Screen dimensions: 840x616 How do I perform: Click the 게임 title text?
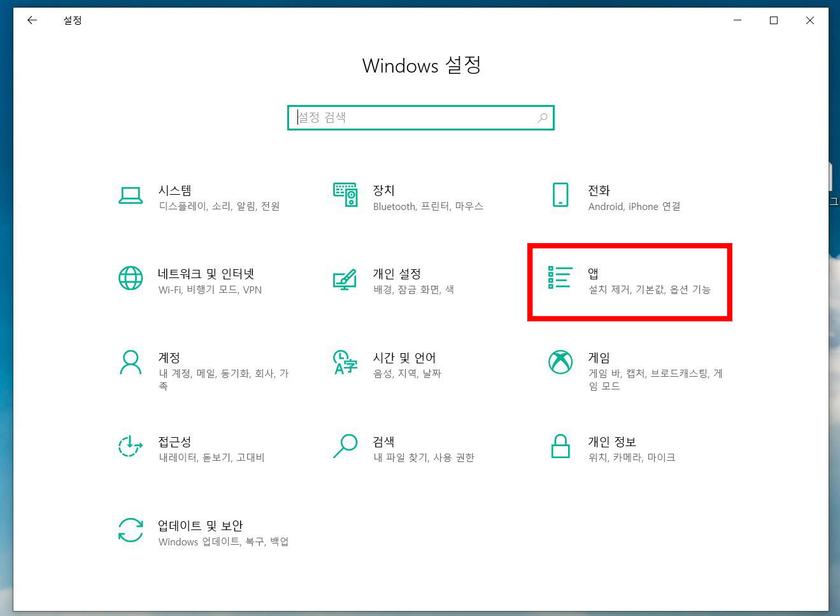pos(599,358)
